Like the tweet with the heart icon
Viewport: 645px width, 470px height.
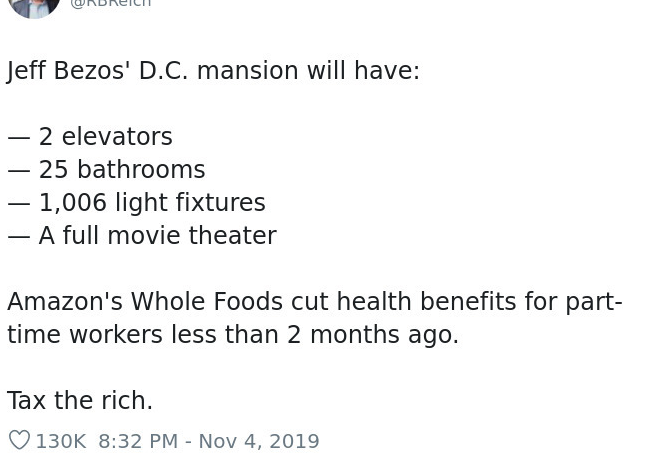19,440
